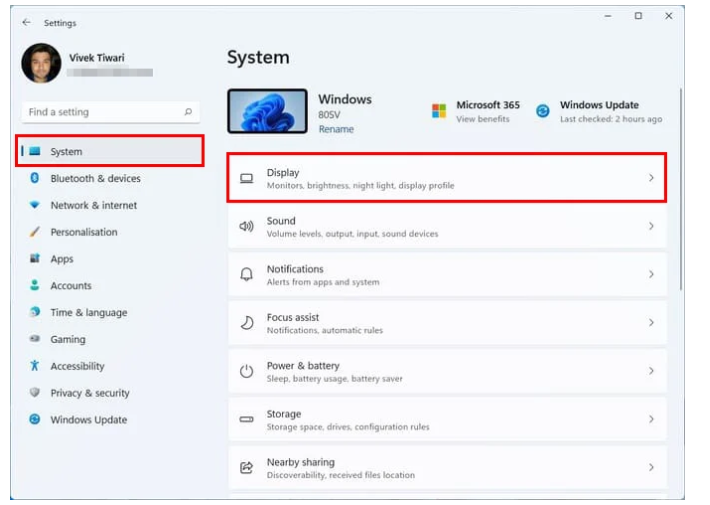Expand Notifications with its chevron arrow
Viewport: 710px width, 505px height.
click(651, 274)
